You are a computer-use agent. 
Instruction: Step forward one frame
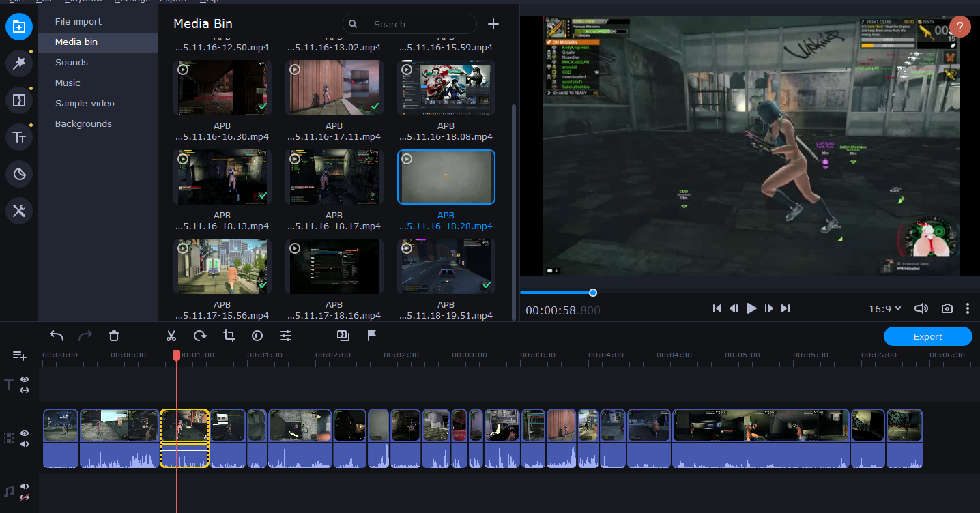tap(769, 308)
